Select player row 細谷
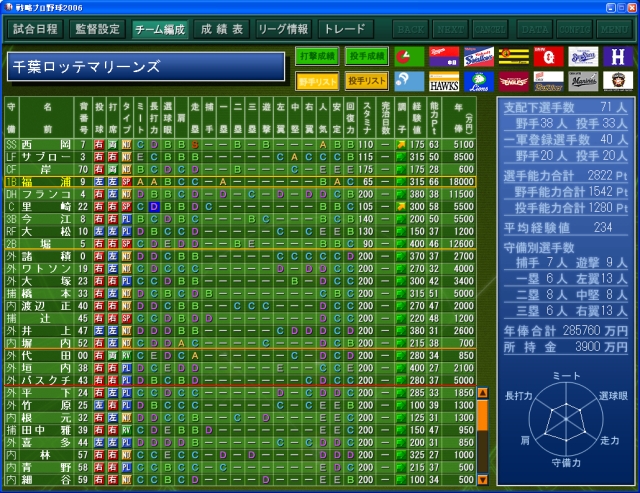The image size is (640, 493). click(x=240, y=480)
